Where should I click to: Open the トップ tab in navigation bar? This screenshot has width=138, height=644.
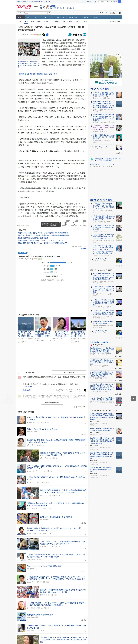[x=20, y=17]
